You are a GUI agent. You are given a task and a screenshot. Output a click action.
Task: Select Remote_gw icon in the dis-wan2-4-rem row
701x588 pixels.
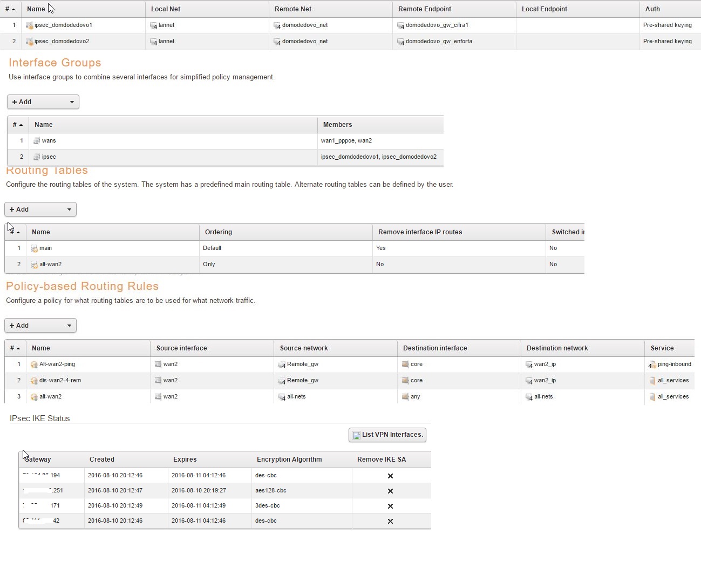tap(282, 381)
